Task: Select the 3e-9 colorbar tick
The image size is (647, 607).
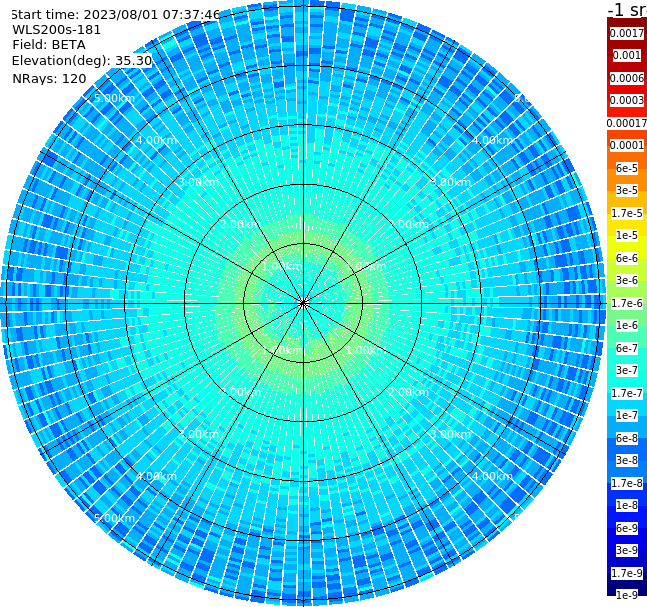Action: tap(627, 550)
